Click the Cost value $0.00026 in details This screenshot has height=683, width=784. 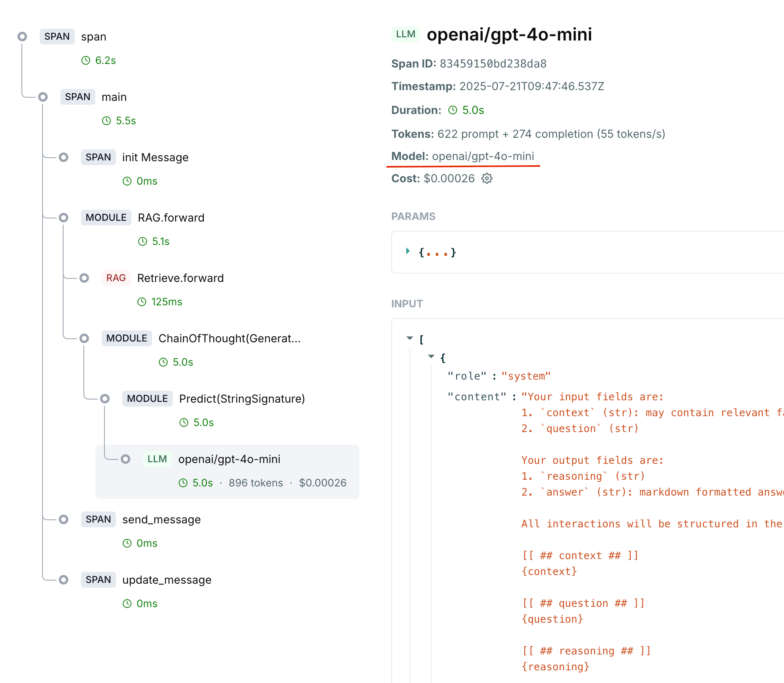[x=449, y=178]
